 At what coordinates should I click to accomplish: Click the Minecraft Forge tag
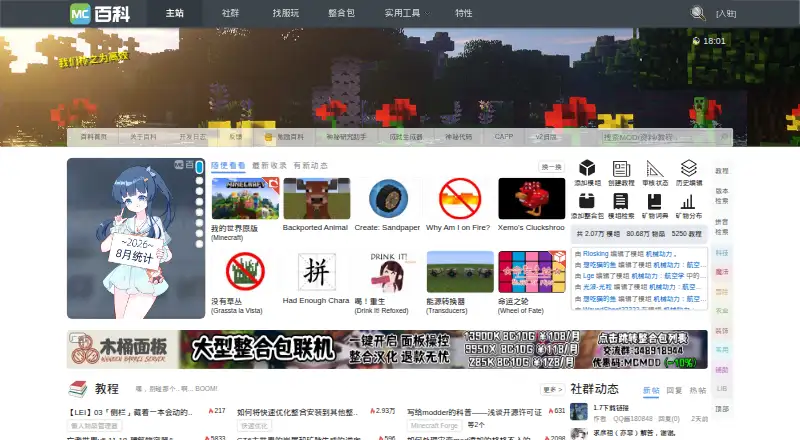coord(434,425)
